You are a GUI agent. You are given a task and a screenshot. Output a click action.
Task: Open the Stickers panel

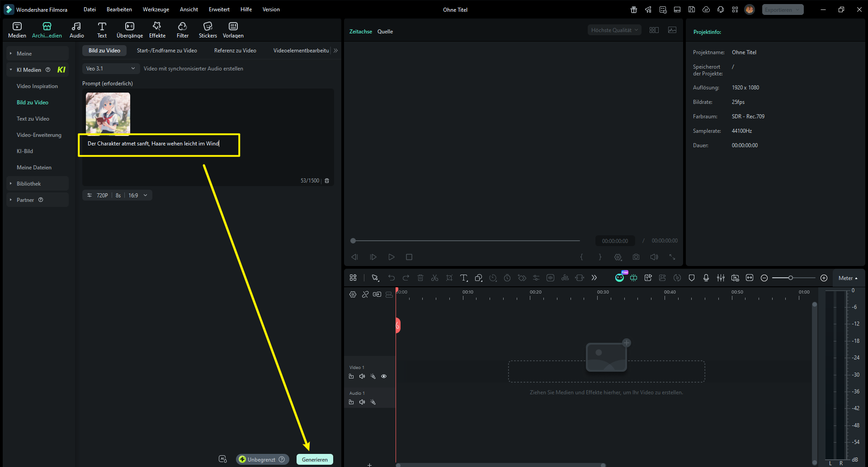click(x=208, y=30)
